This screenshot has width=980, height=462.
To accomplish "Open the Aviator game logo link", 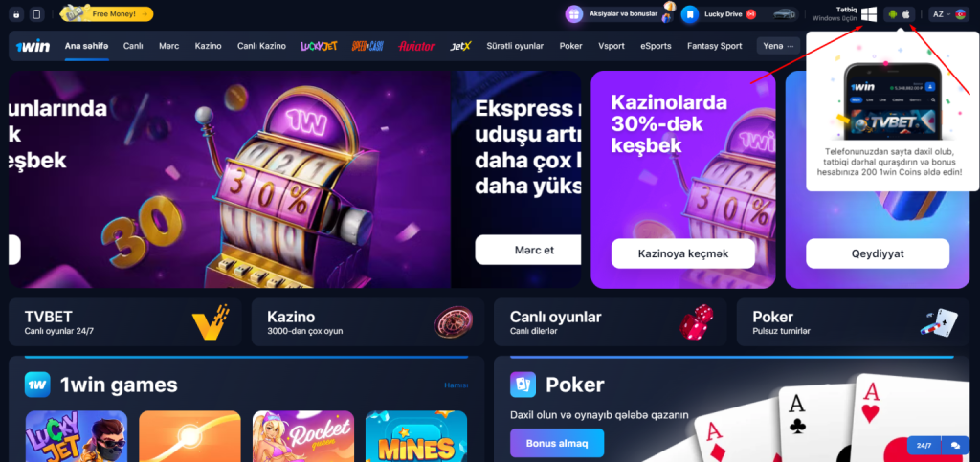I will coord(417,46).
